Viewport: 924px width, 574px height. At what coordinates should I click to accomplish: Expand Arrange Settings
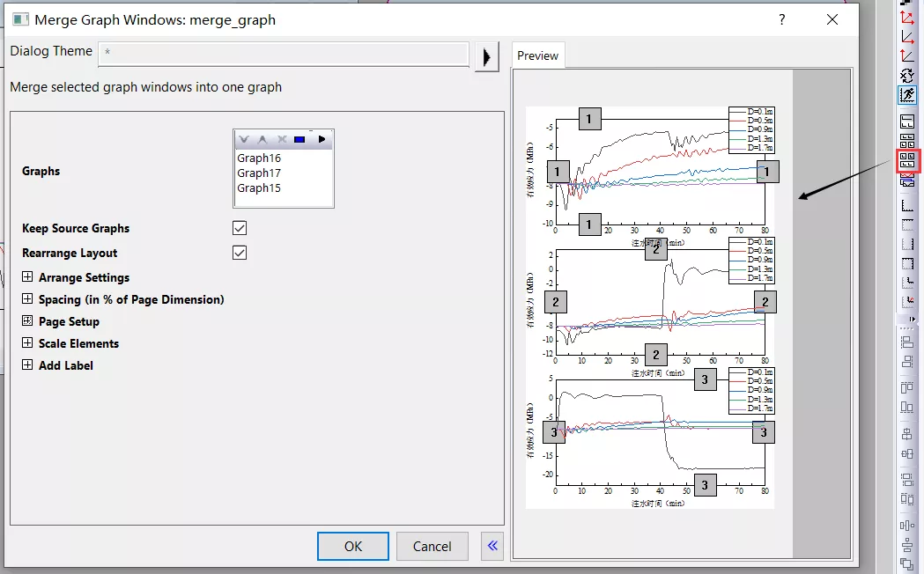27,276
